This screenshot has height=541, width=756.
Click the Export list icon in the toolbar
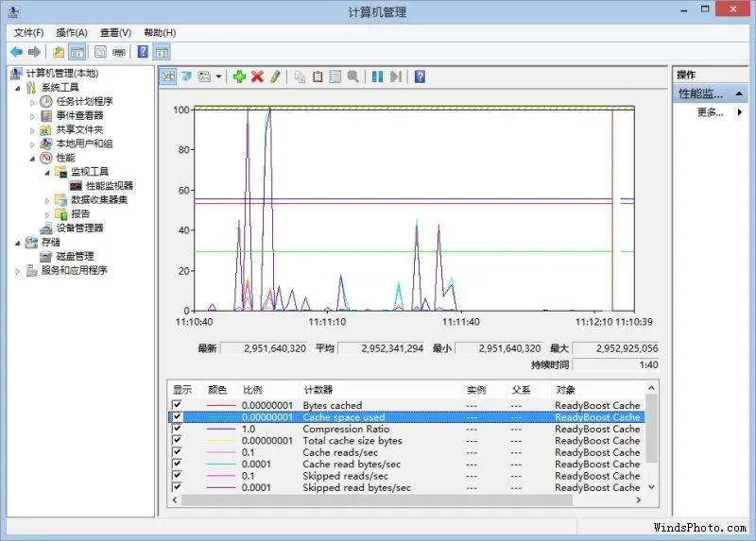100,52
